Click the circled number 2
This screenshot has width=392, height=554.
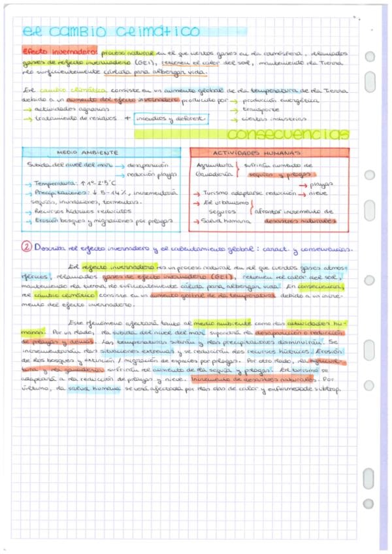27,246
